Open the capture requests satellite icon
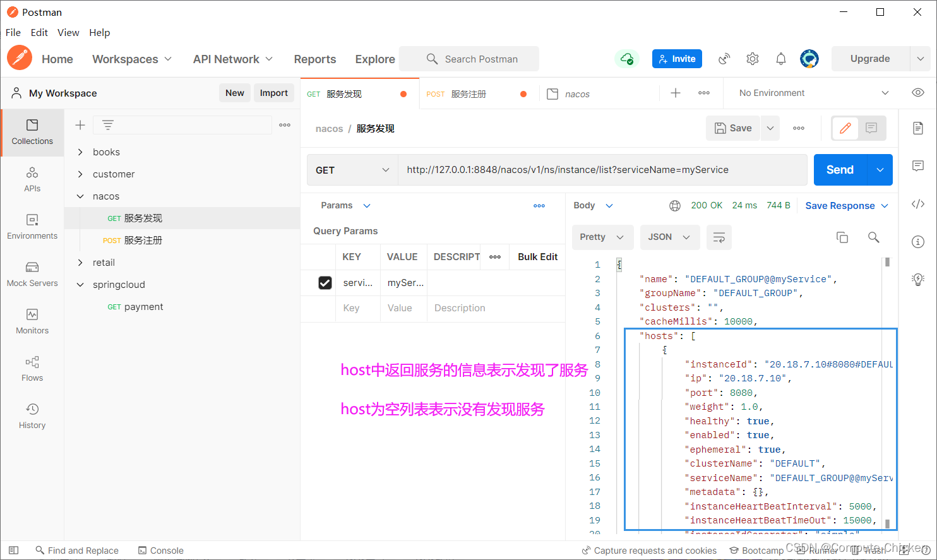937x560 pixels. click(x=724, y=59)
